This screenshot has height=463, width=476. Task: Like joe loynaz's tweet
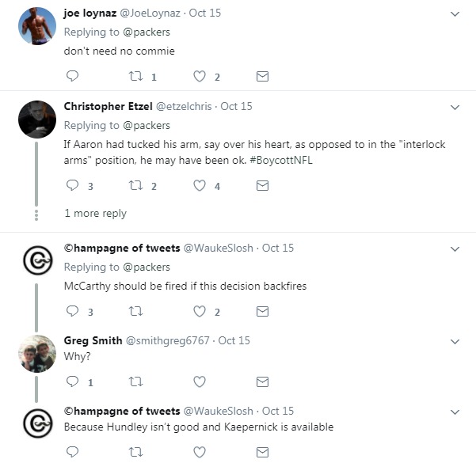coord(200,77)
